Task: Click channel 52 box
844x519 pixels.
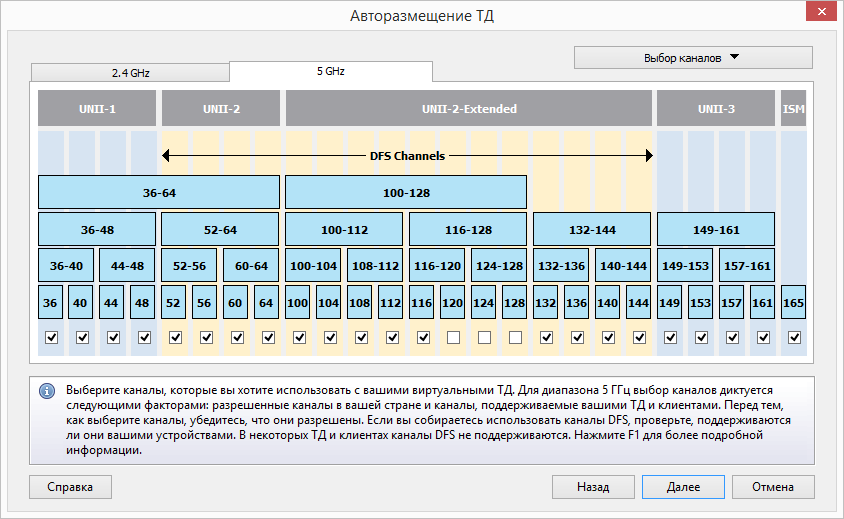Action: (x=173, y=303)
